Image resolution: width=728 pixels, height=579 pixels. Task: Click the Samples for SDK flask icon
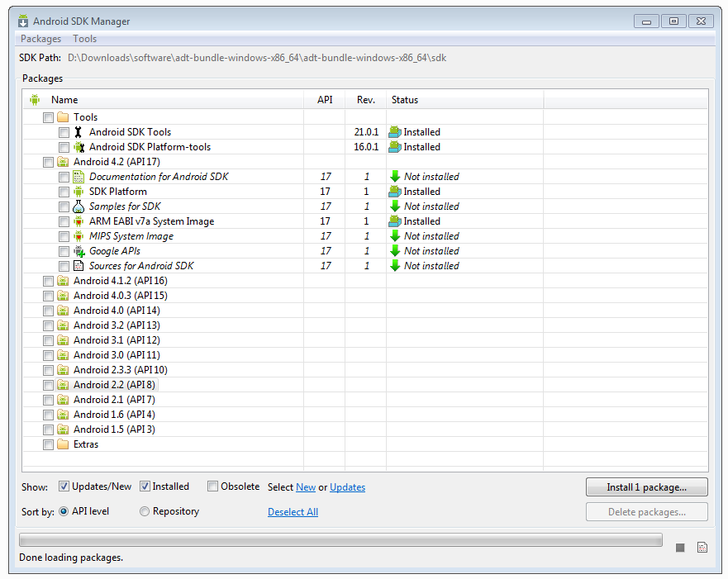click(79, 206)
